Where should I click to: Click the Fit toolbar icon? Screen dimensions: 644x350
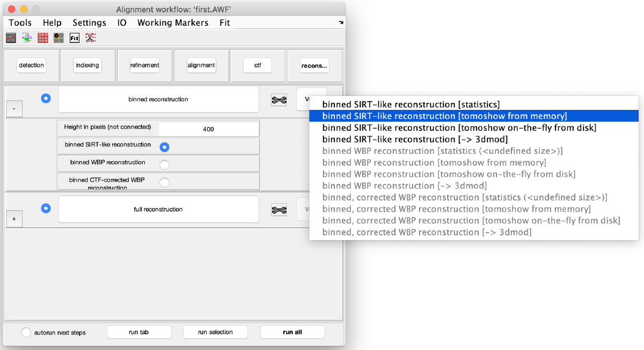74,38
